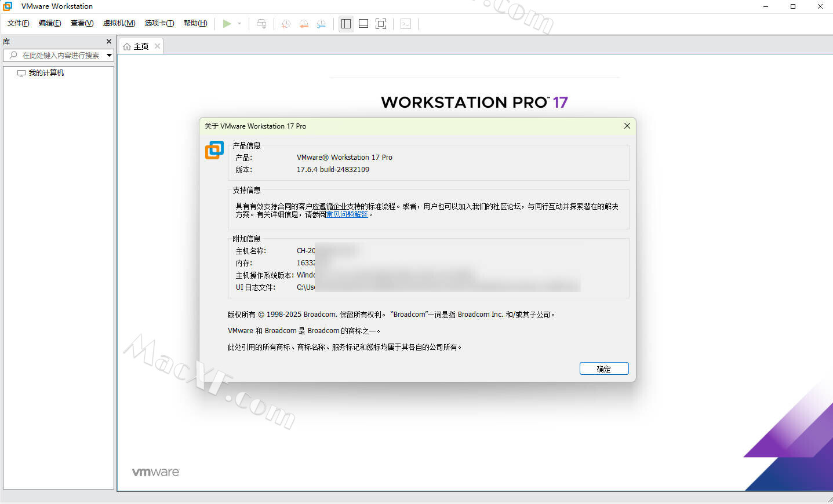
Task: Toggle the thumbnail bar view icon
Action: 363,24
